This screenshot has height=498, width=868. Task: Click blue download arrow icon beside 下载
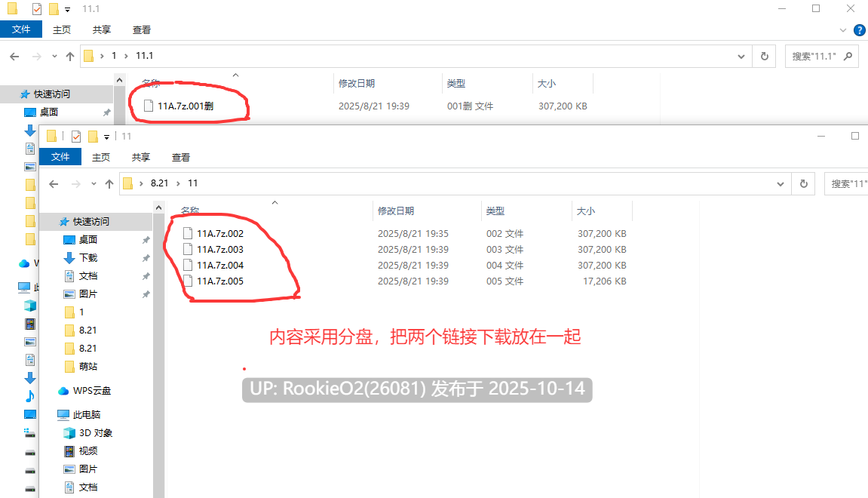[x=69, y=258]
